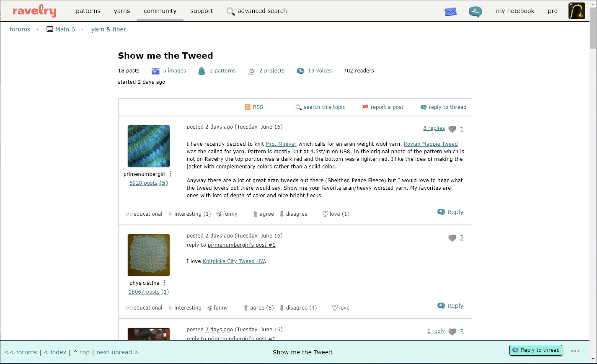Viewport: 597px width, 364px height.
Task: Toggle disagree (4) on post 2
Action: [298, 308]
